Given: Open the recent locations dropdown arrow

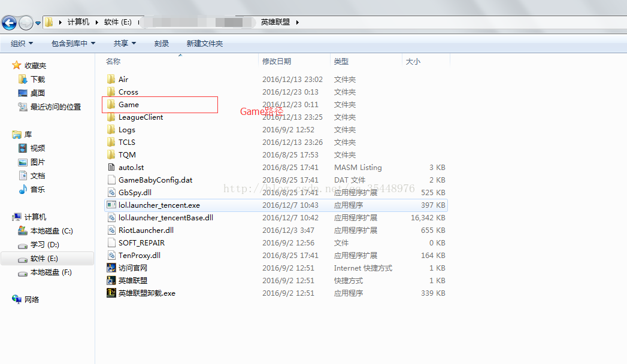Looking at the screenshot, I should (38, 23).
